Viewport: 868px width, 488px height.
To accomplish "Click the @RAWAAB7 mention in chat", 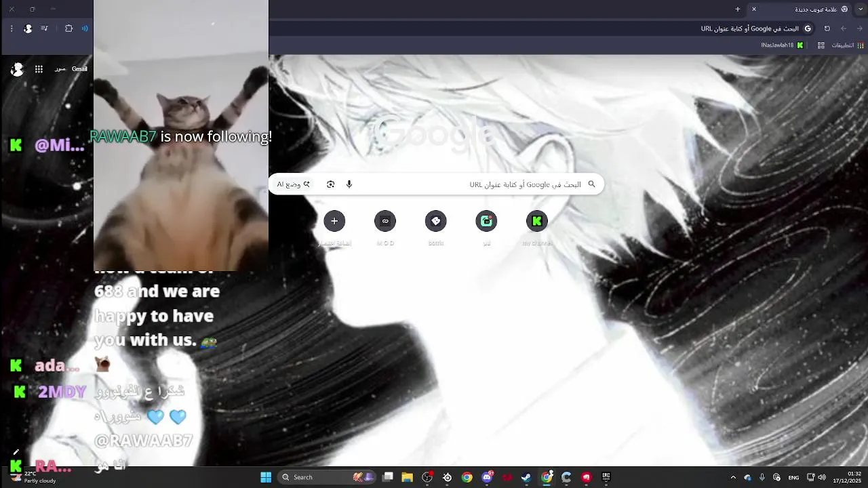I will pyautogui.click(x=144, y=441).
